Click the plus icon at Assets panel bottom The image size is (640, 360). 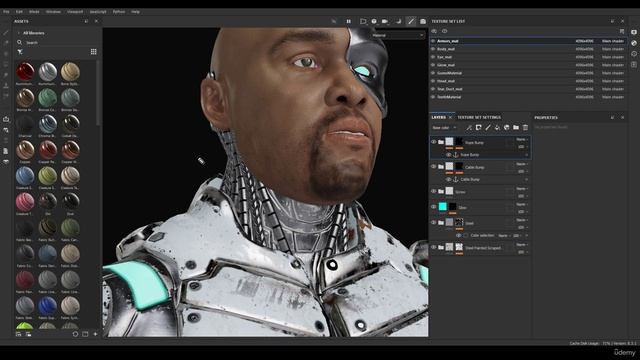(95, 334)
